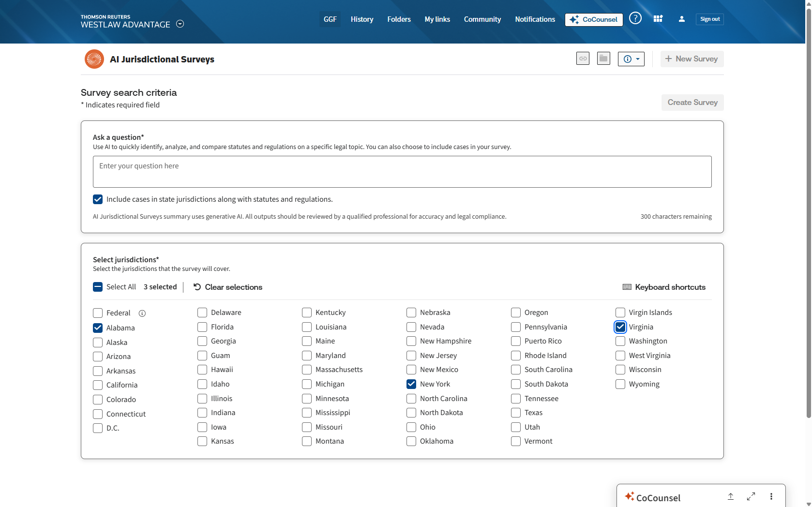Expand the CoCounsel panel with arrows icon

[751, 496]
